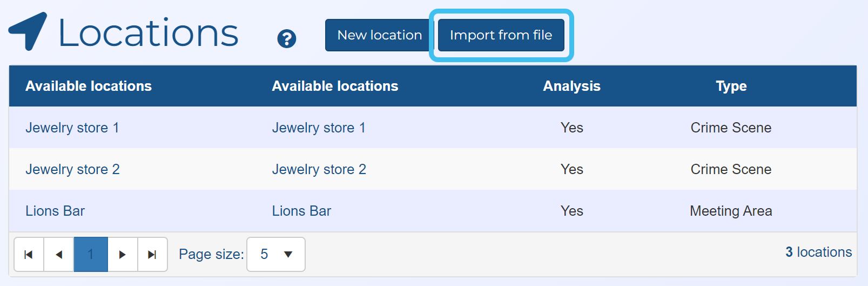
Task: Click the New location button
Action: point(379,35)
